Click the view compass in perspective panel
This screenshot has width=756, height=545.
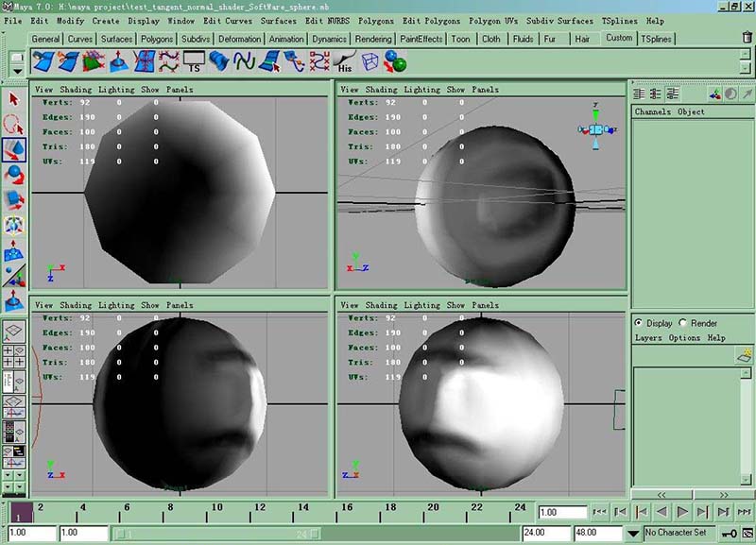point(596,128)
